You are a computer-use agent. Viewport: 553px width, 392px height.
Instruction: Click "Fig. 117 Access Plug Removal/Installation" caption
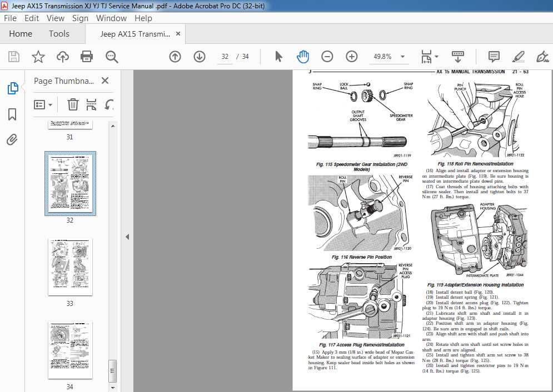(361, 345)
